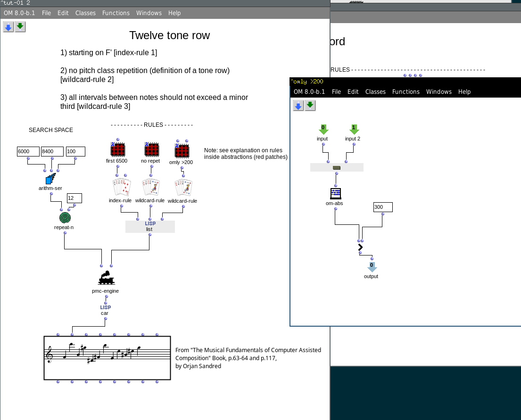Select the greater-than comparison box
This screenshot has width=521, height=420.
point(360,247)
